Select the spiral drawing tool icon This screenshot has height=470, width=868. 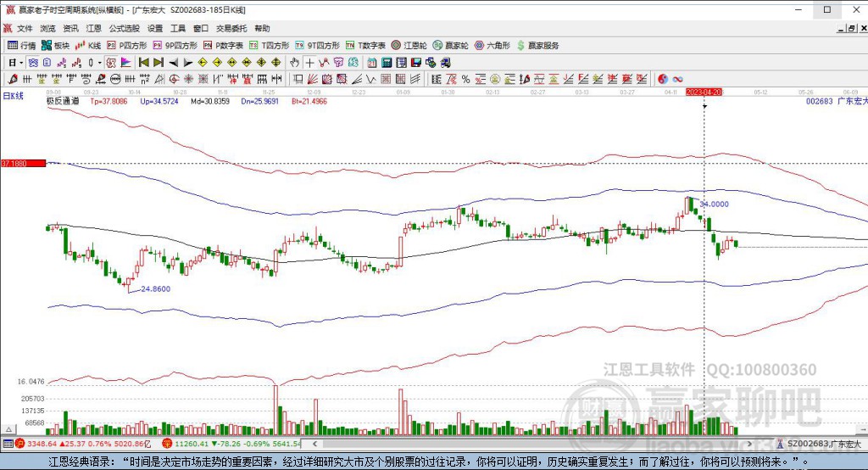86,79
